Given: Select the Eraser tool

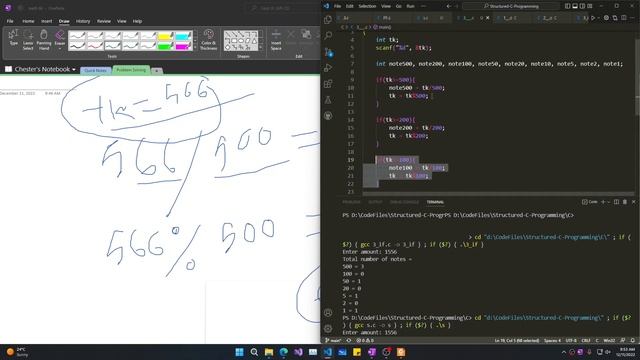Looking at the screenshot, I should (x=60, y=37).
